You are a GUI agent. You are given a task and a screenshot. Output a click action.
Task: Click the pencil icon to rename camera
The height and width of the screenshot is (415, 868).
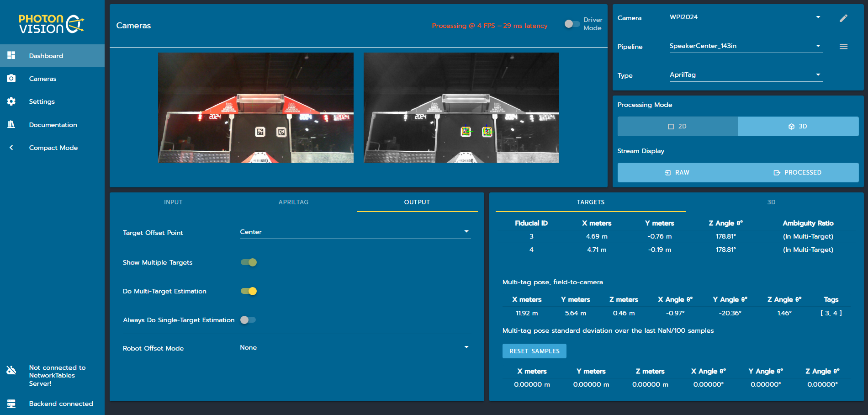(843, 18)
